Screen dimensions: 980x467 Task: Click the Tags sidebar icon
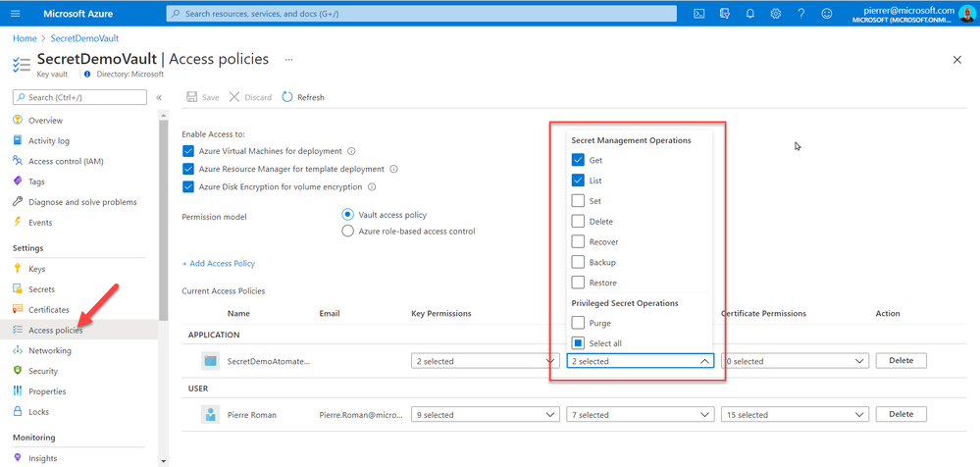[18, 182]
